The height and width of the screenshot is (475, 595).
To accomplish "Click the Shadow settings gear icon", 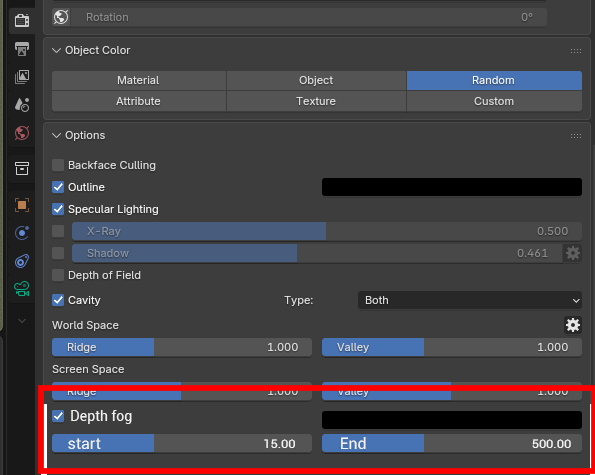I will click(x=573, y=253).
